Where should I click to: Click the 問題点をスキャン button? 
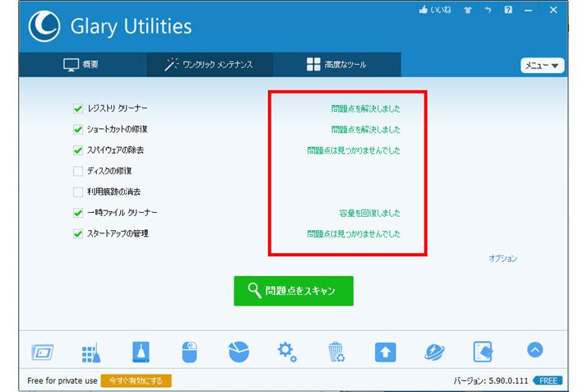pyautogui.click(x=294, y=291)
